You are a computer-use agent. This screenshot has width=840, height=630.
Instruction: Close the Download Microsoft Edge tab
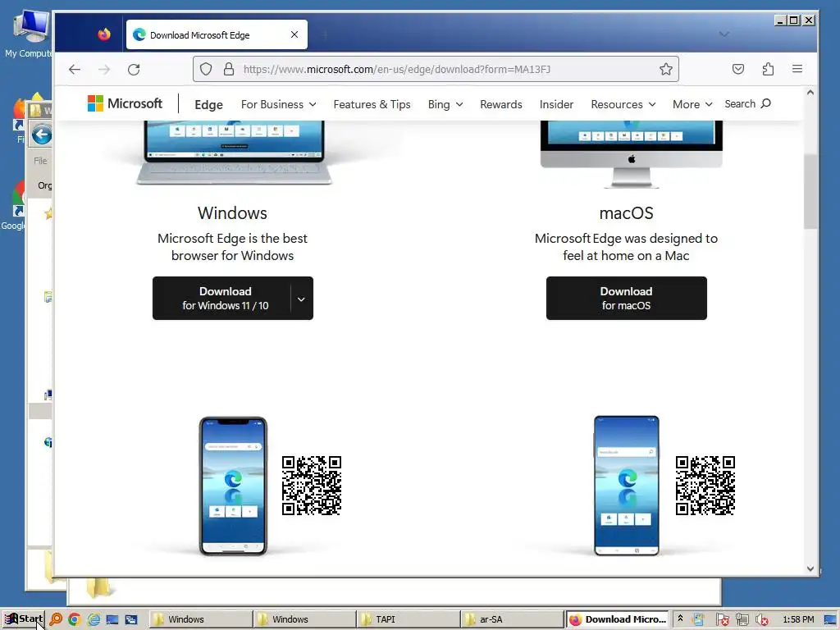click(294, 34)
